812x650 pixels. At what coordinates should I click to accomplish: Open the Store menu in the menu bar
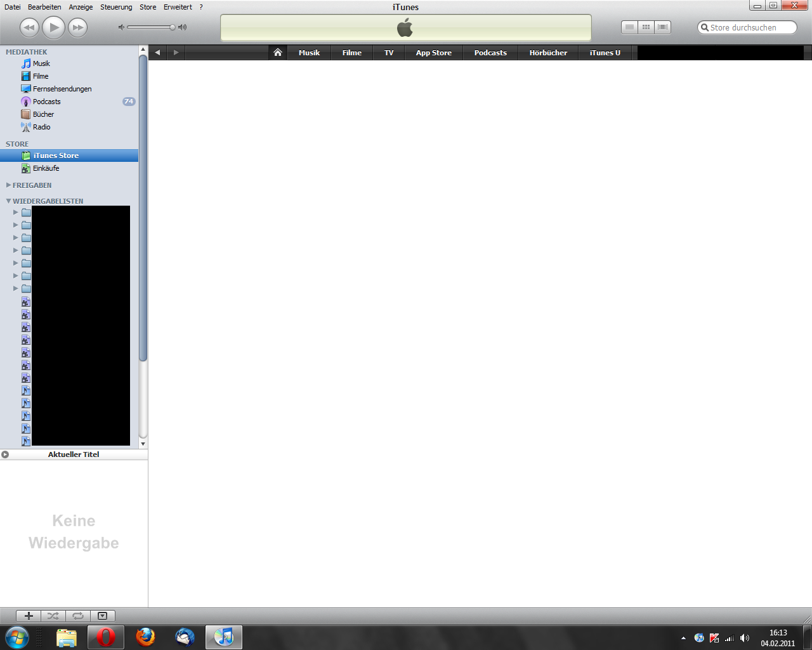pos(148,7)
